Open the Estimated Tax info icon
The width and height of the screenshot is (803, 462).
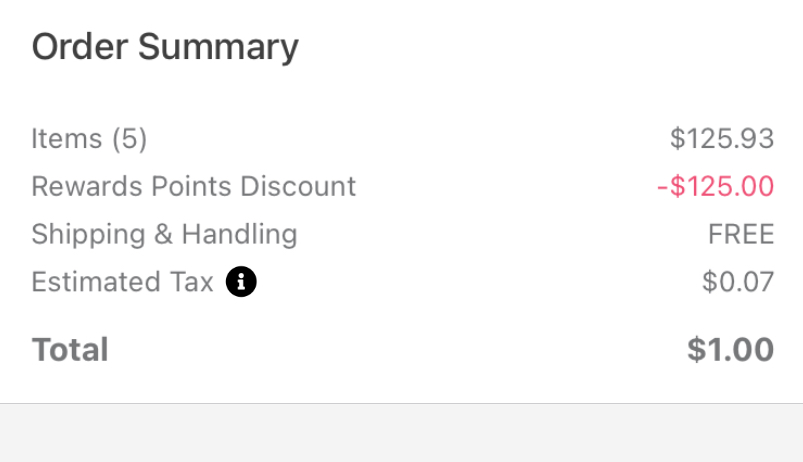tap(241, 282)
